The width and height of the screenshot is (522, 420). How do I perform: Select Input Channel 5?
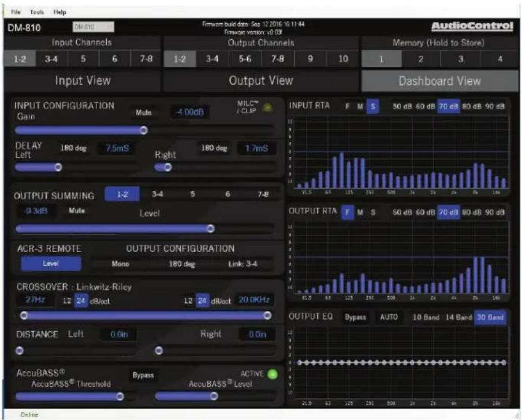tap(83, 59)
